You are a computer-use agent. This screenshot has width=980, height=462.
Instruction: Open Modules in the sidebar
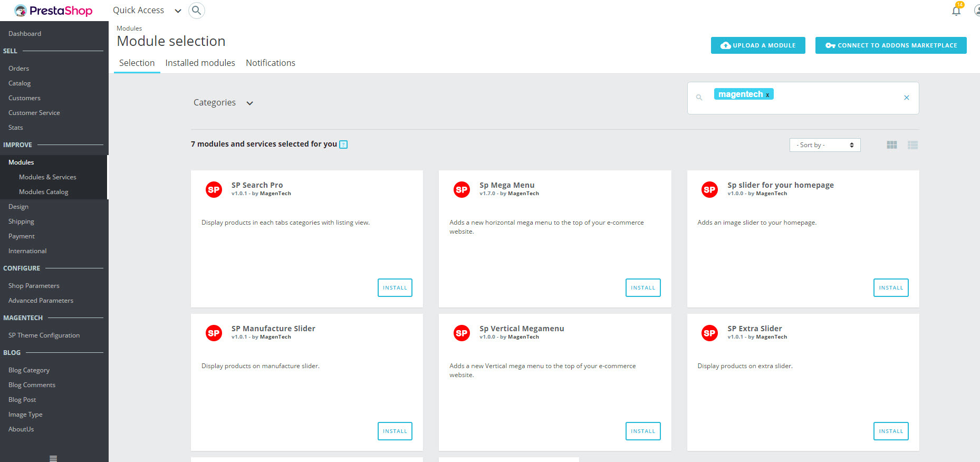coord(21,162)
